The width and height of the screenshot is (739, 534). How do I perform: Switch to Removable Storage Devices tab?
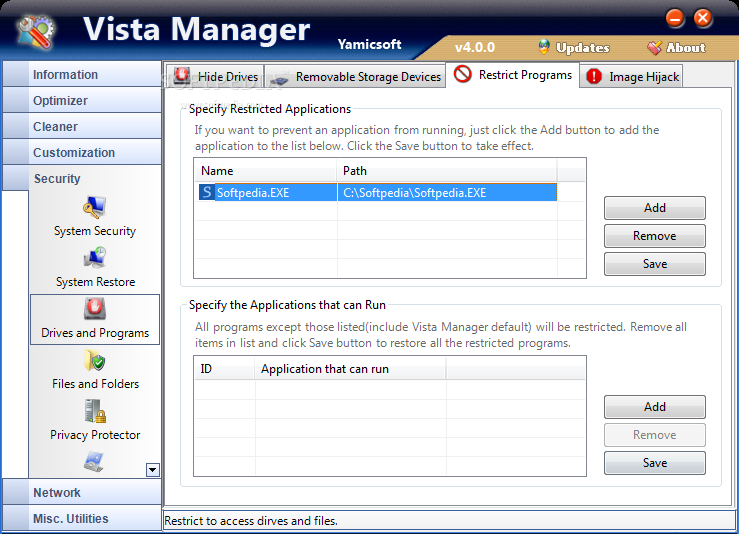355,76
